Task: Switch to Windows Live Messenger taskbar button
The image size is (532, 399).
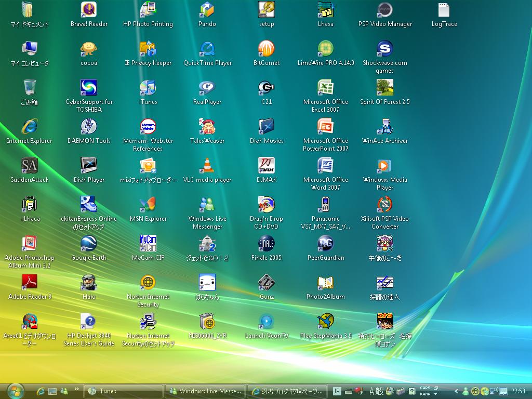Action: (205, 391)
